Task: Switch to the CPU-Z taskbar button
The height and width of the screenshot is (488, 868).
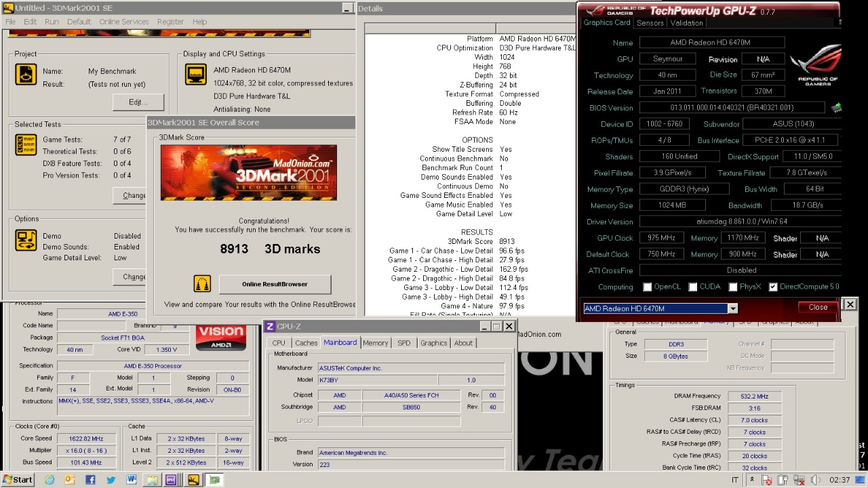Action: click(172, 480)
